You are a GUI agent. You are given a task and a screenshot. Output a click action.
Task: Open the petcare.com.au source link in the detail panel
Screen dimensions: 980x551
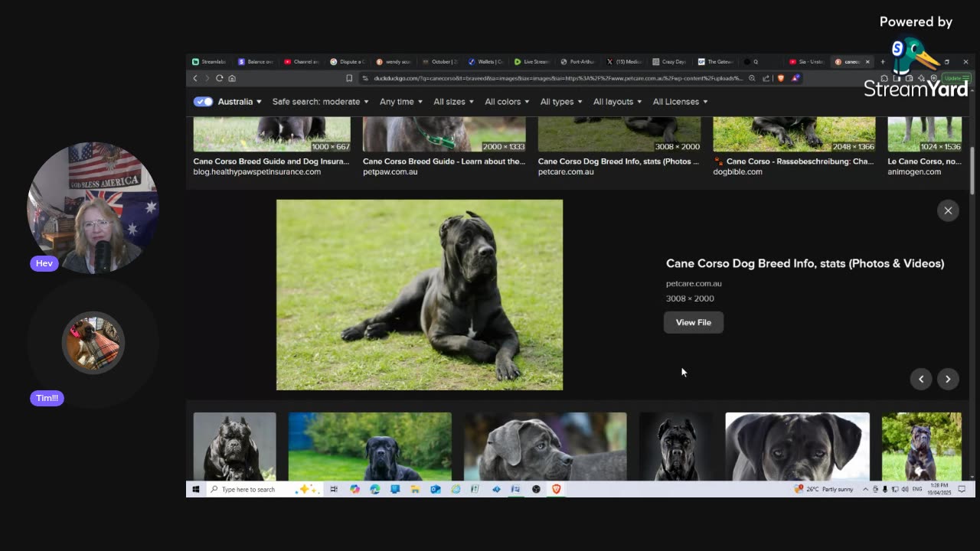[694, 283]
